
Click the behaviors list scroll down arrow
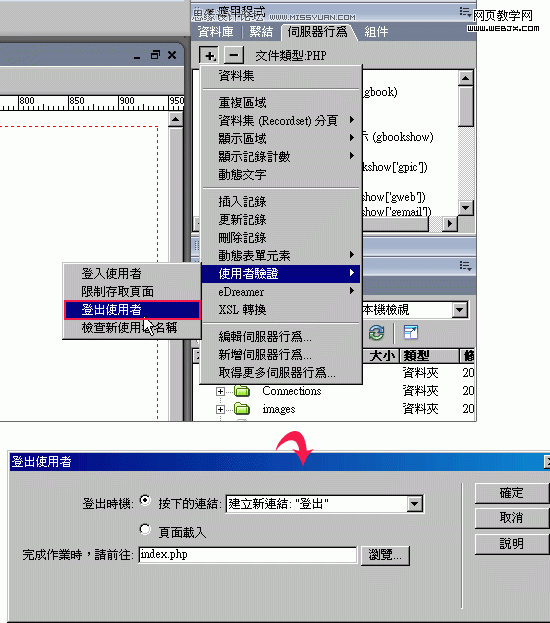click(x=465, y=207)
